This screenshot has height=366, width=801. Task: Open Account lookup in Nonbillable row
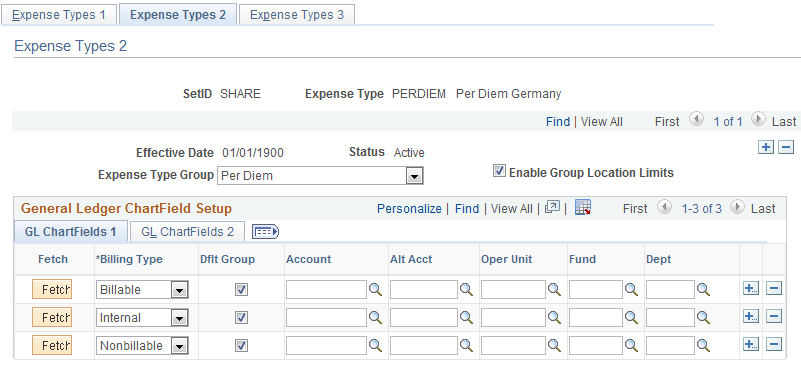(x=375, y=346)
